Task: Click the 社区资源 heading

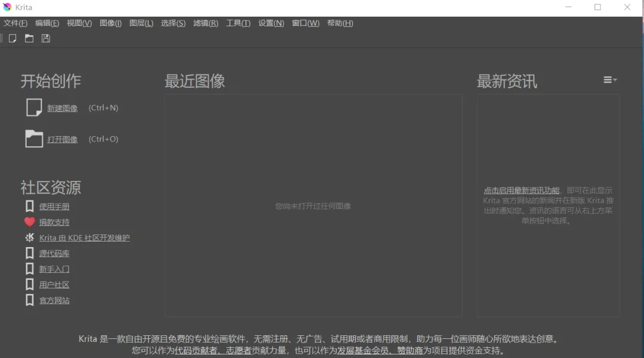Action: click(x=51, y=187)
